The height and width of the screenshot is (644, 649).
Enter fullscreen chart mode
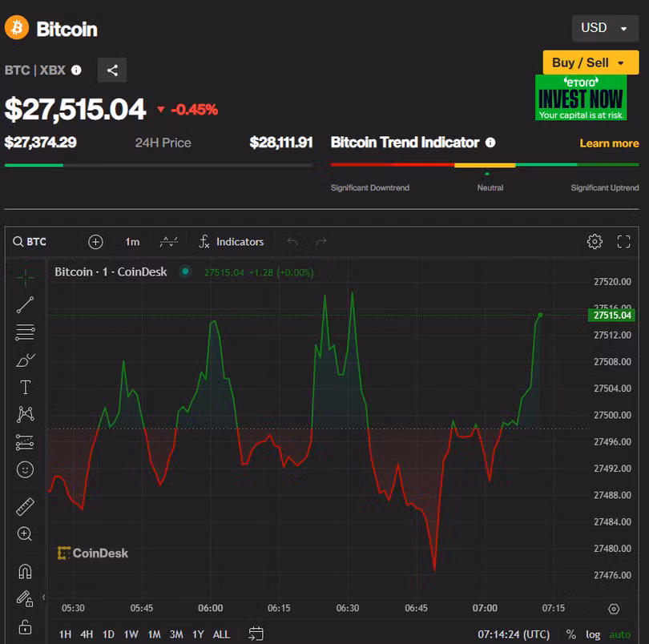624,242
